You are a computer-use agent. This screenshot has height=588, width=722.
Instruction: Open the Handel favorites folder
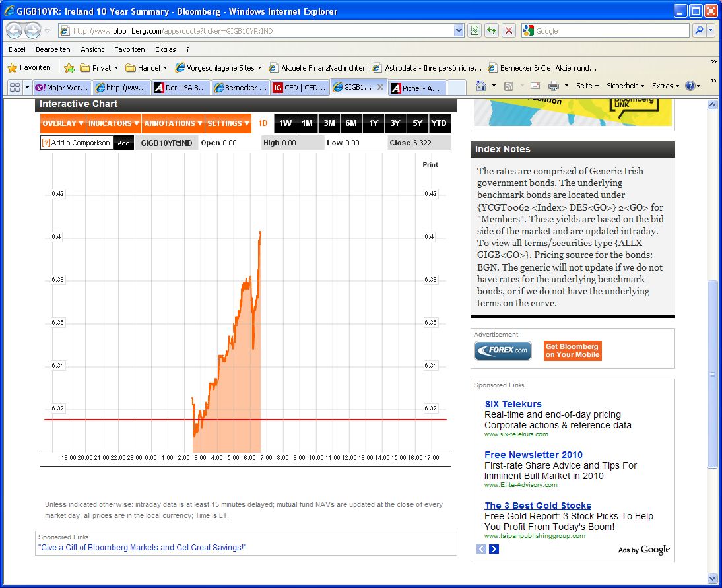(147, 68)
